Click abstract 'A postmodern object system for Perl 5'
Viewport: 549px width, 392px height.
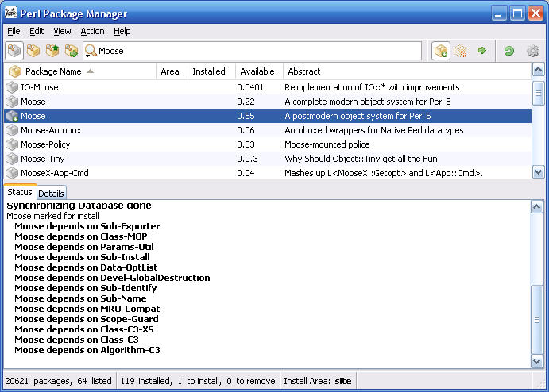[358, 116]
